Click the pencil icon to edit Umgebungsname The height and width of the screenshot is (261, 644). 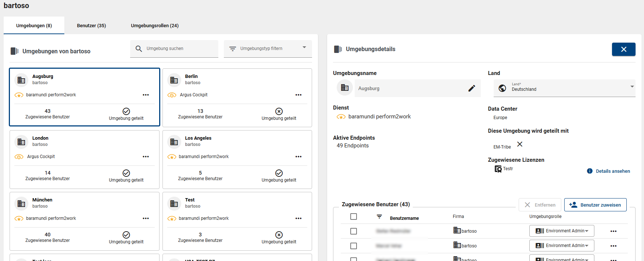coord(472,88)
